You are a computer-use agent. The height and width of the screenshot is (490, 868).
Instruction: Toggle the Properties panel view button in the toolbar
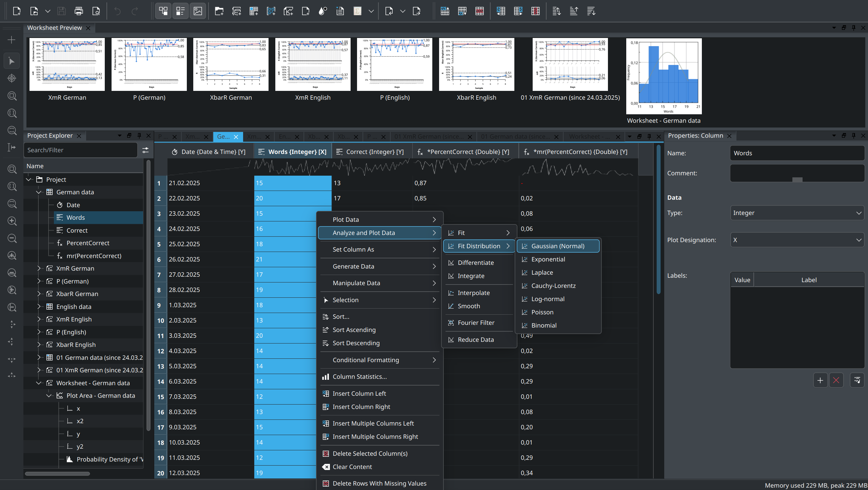click(180, 11)
